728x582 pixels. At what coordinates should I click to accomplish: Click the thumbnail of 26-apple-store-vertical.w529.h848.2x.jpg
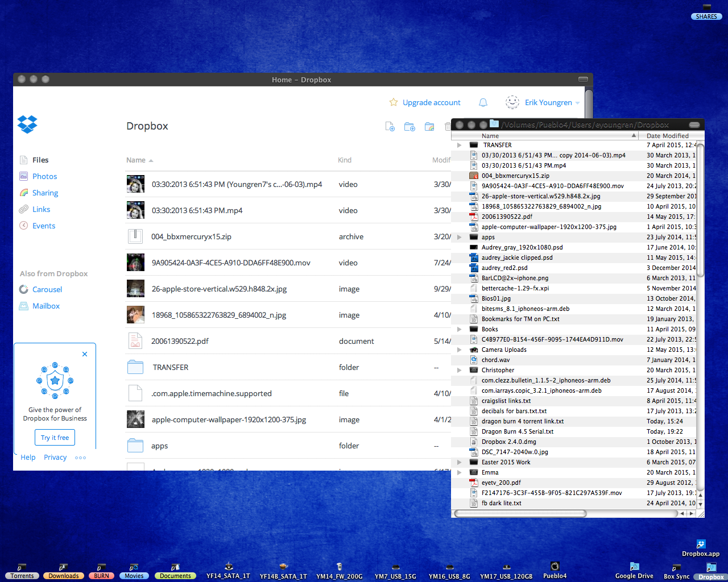click(135, 289)
